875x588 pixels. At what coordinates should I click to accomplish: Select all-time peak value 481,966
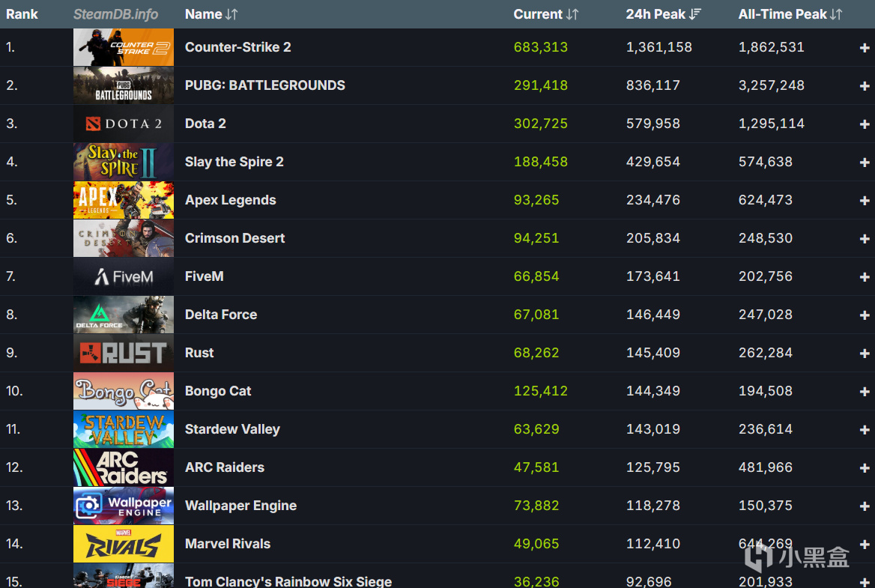pos(766,467)
